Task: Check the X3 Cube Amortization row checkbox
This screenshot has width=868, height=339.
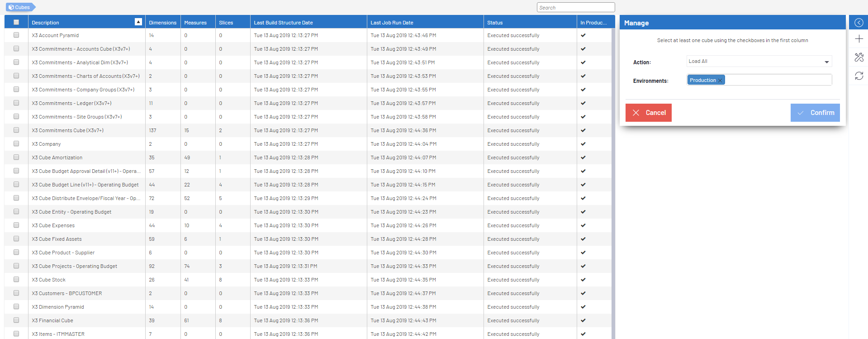Action: pos(16,158)
